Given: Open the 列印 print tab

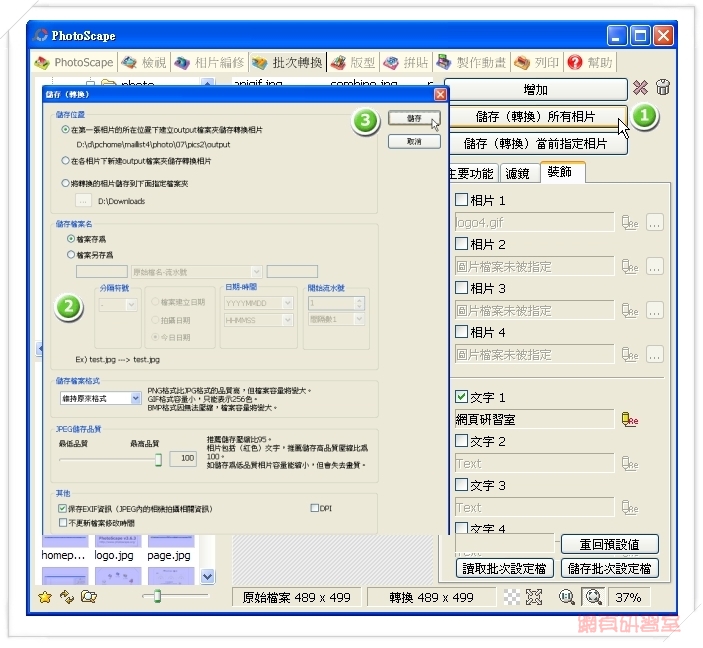Looking at the screenshot, I should coord(537,62).
